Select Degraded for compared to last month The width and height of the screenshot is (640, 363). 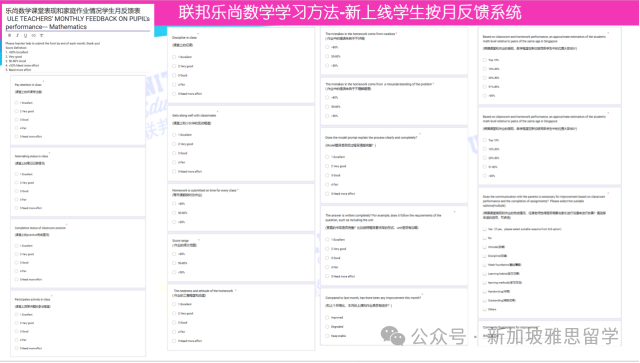327,327
